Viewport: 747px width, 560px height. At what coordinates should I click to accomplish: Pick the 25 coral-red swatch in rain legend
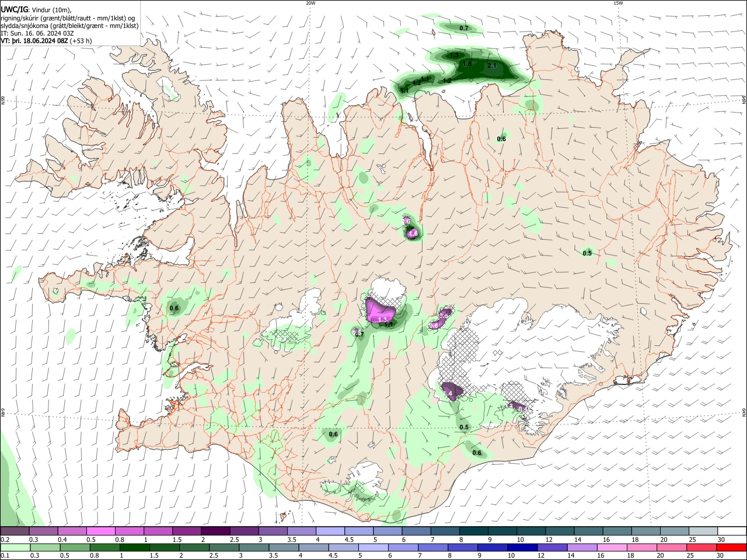point(701,548)
